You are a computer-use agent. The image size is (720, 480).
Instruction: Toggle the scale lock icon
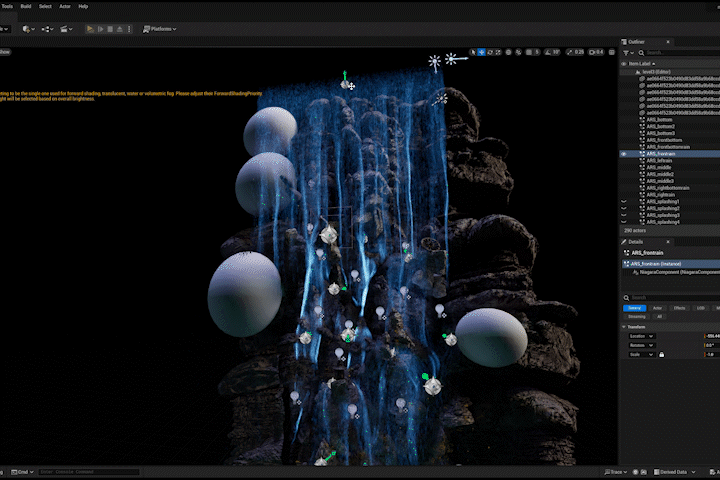point(662,355)
